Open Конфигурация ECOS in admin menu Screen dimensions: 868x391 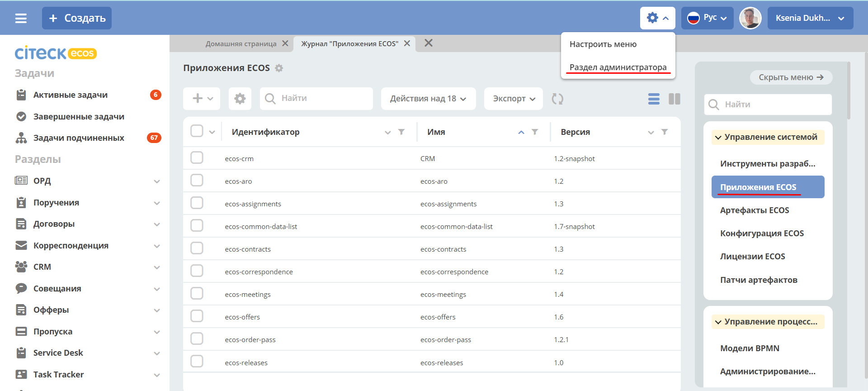click(x=762, y=234)
